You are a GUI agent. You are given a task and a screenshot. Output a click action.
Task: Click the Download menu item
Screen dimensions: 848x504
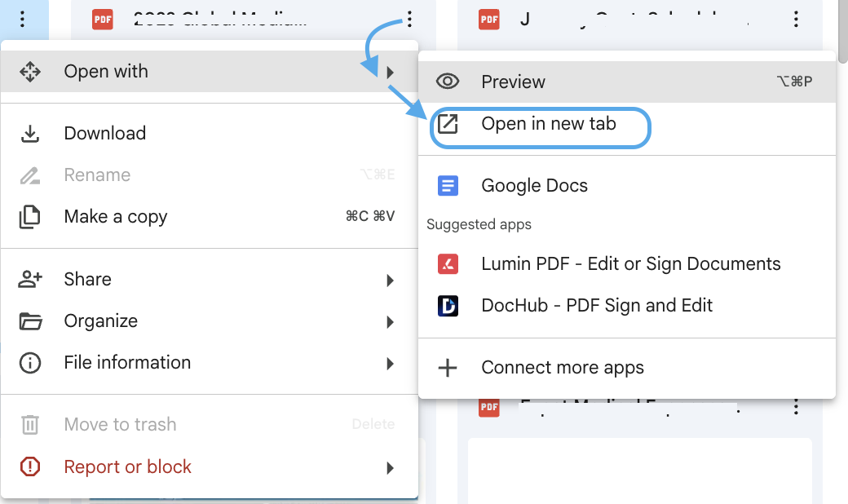[x=210, y=133]
